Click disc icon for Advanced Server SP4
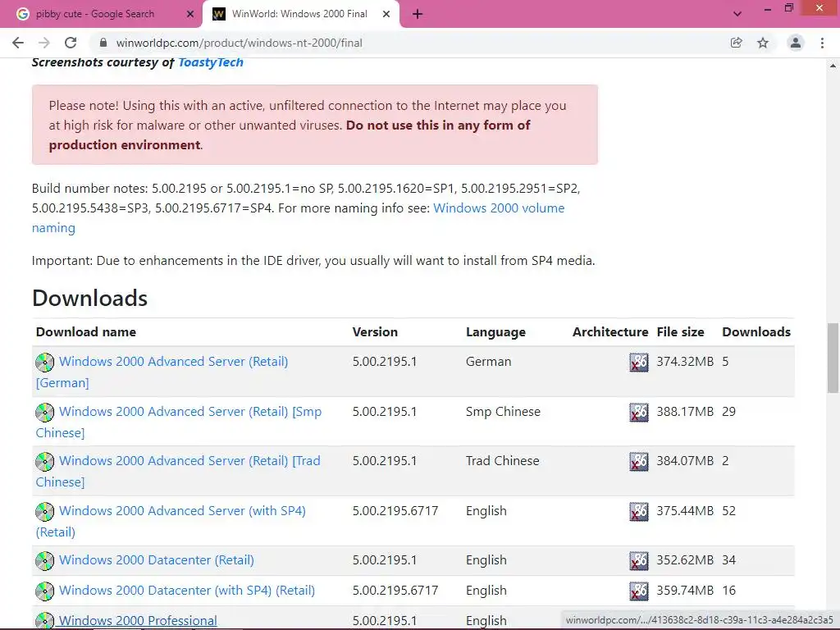 [44, 511]
